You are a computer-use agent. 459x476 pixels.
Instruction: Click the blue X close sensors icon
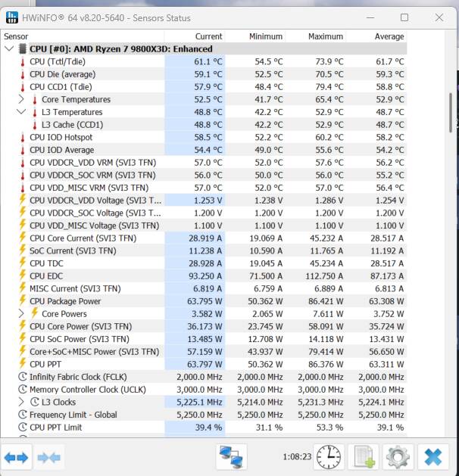coord(433,457)
